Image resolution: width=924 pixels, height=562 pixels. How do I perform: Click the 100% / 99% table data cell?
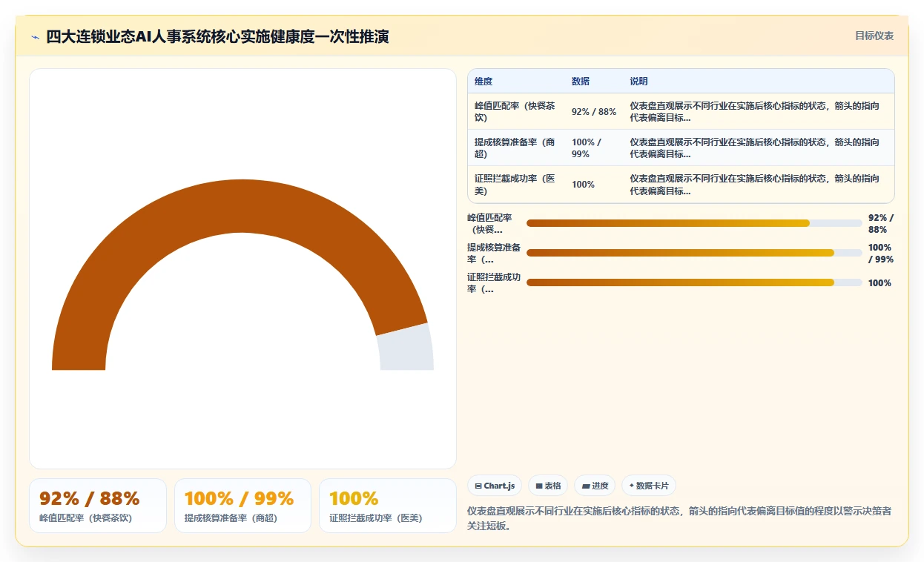[593, 148]
